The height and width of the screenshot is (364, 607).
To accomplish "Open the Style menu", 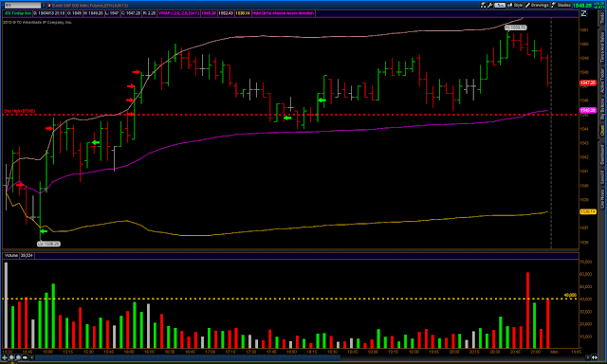I will (x=515, y=5).
